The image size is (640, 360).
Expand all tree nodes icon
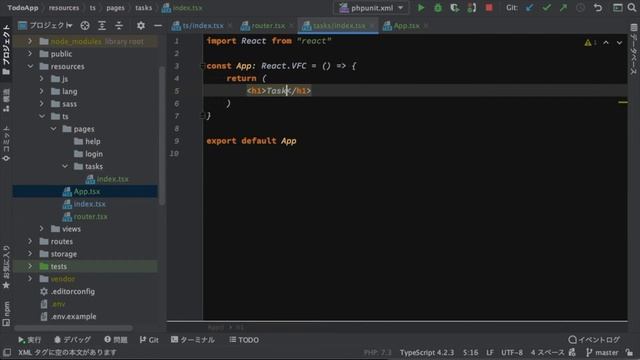click(x=102, y=26)
